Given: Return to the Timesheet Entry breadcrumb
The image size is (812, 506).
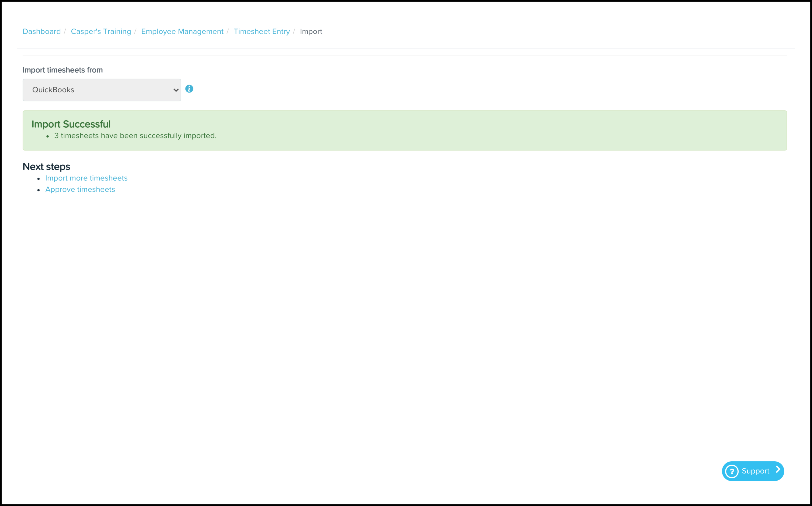Looking at the screenshot, I should click(261, 31).
